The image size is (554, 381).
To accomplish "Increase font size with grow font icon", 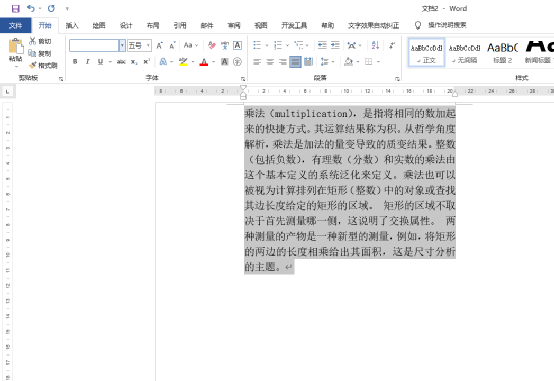I will click(160, 46).
